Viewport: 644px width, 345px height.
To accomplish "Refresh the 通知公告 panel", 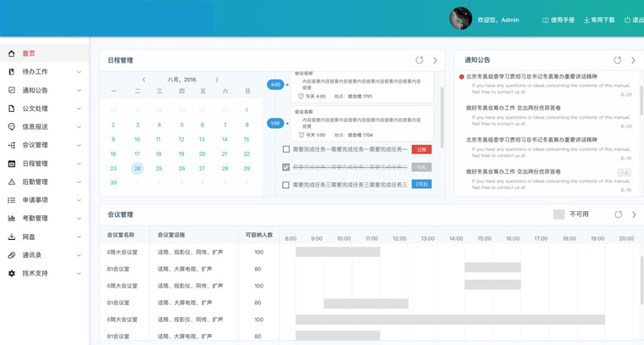I will click(x=617, y=60).
